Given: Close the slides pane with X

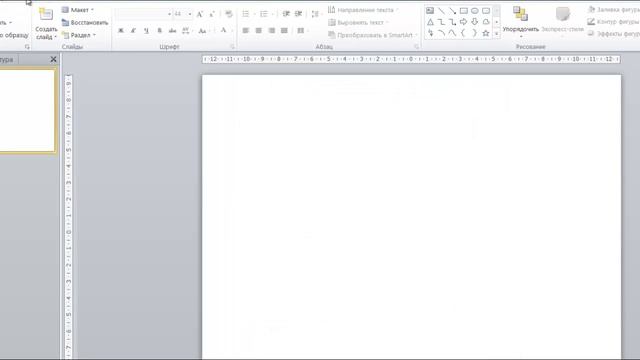Looking at the screenshot, I should [53, 59].
